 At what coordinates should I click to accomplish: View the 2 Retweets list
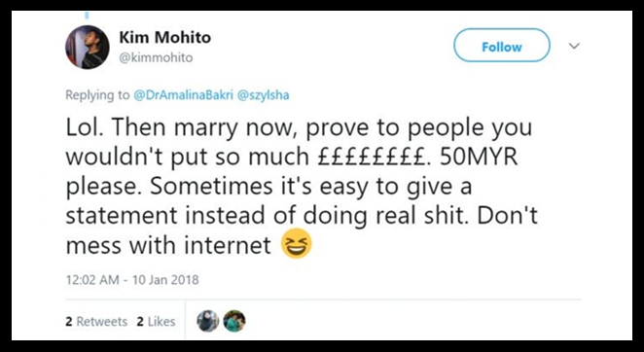pyautogui.click(x=96, y=321)
